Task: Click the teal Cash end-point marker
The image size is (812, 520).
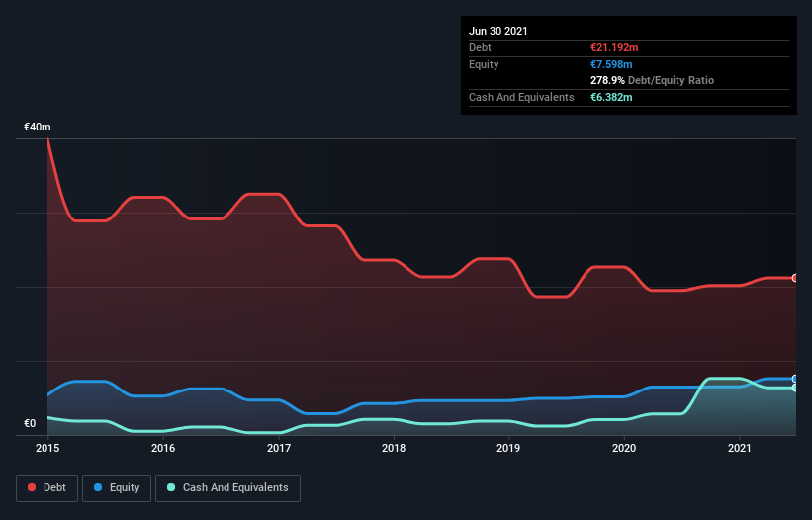Action: [x=795, y=388]
